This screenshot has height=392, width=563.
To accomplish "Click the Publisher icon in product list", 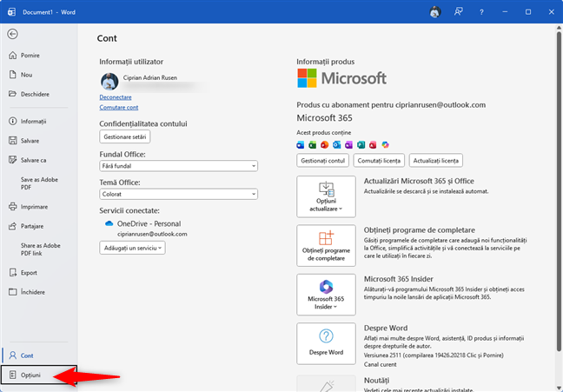I will [361, 144].
